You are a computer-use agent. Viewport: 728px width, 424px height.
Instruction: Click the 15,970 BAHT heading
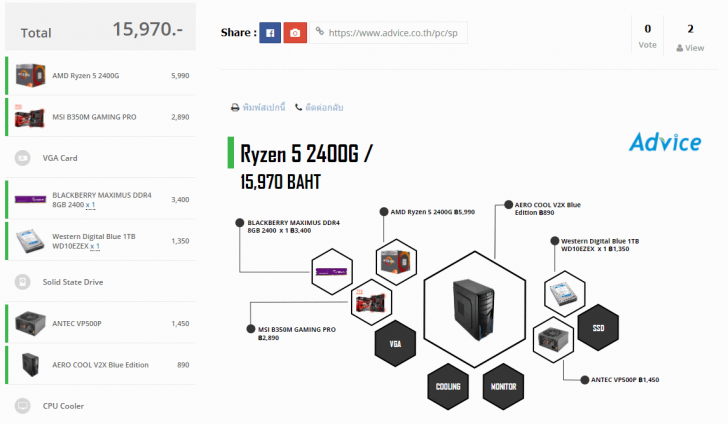point(280,182)
